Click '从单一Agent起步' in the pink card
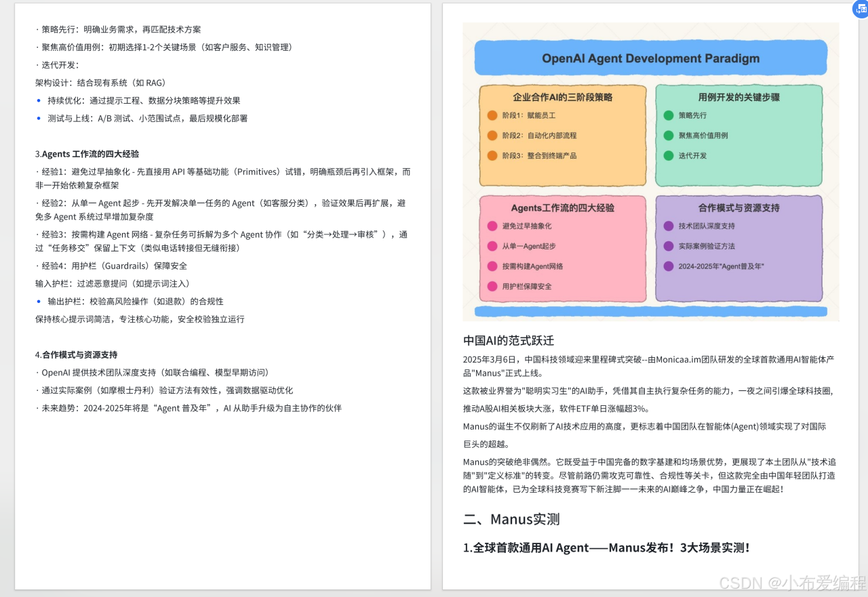This screenshot has width=868, height=597. coord(529,246)
